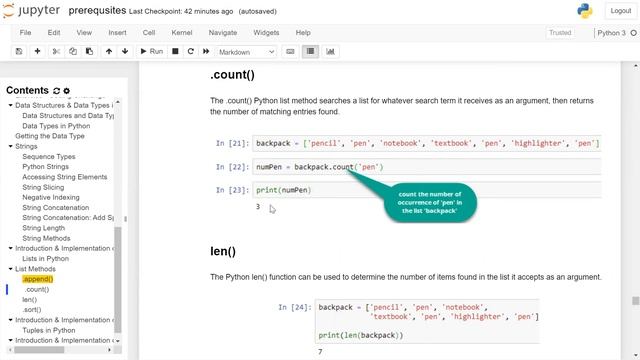Click the bar chart toolbar icon

tap(330, 51)
